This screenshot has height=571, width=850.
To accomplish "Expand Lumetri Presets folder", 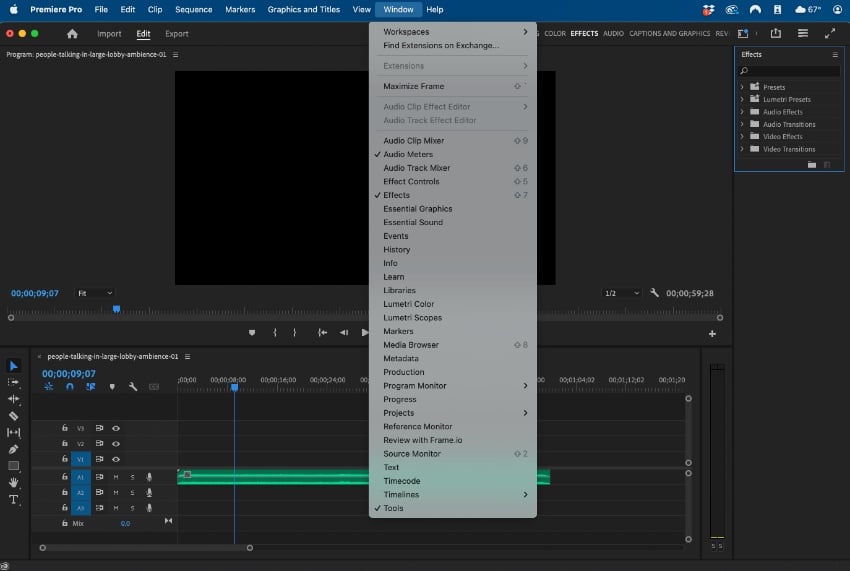I will click(x=742, y=99).
